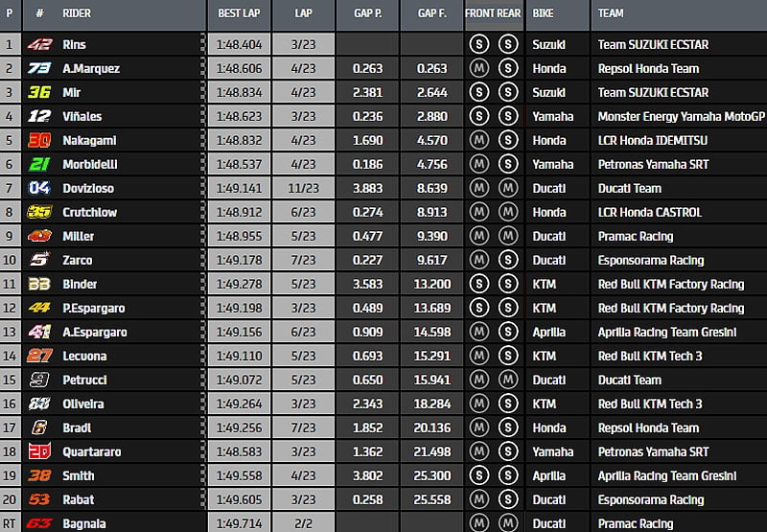Screen dimensions: 767x532
Task: Select the TEAM column header
Action: (x=611, y=13)
